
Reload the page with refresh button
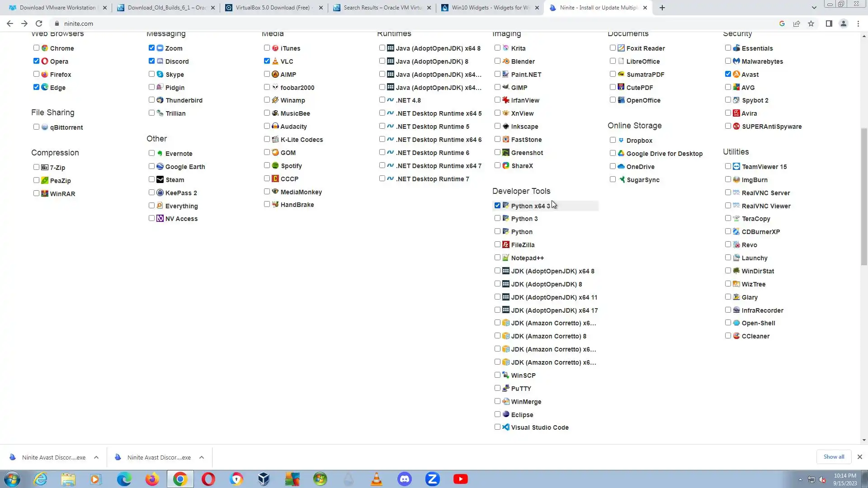[39, 23]
